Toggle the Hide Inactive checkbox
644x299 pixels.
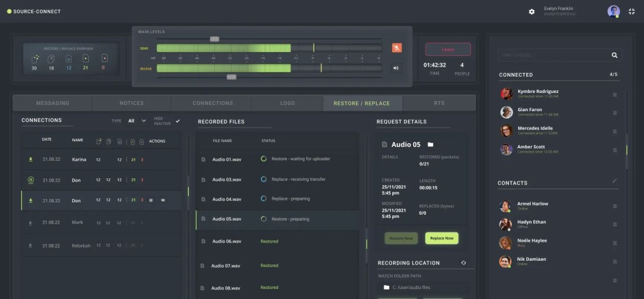click(177, 121)
